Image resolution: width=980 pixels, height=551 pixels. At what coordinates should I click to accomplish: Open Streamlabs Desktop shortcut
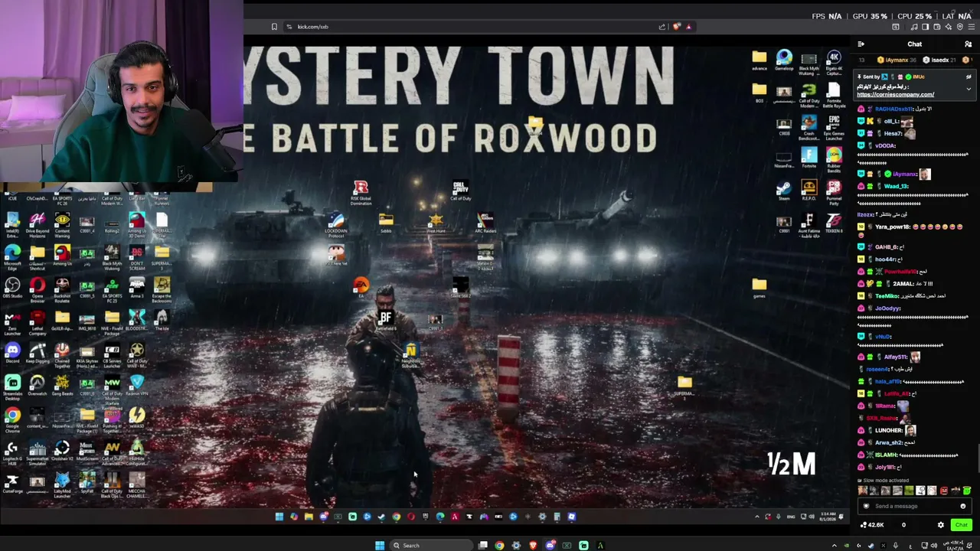coord(12,385)
